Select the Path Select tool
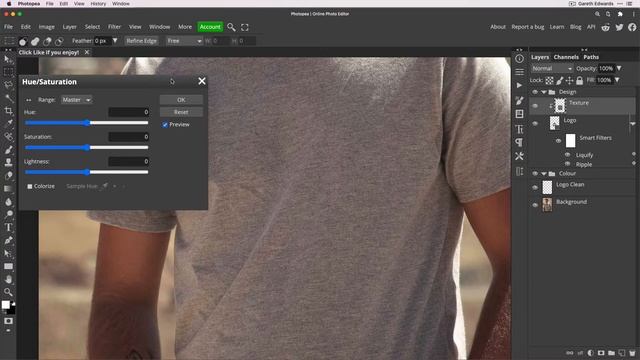The height and width of the screenshot is (360, 640). click(8, 253)
